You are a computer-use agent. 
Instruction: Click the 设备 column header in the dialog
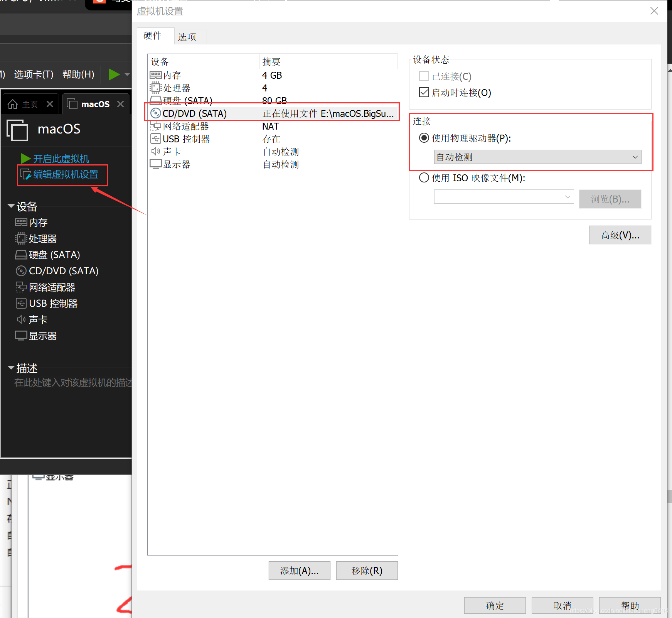204,62
